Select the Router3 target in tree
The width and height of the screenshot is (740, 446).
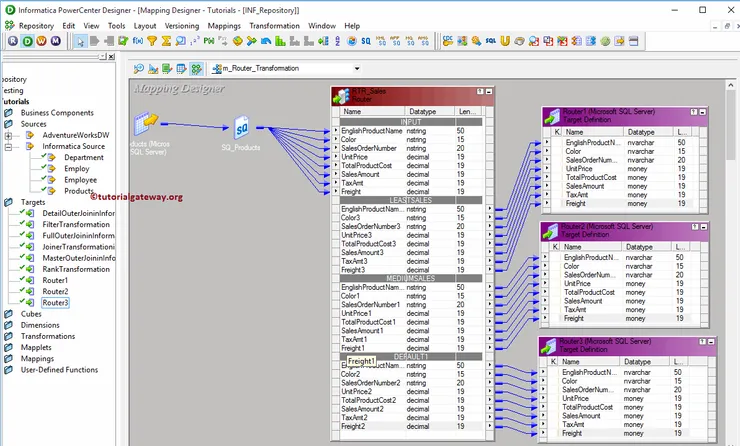click(55, 302)
